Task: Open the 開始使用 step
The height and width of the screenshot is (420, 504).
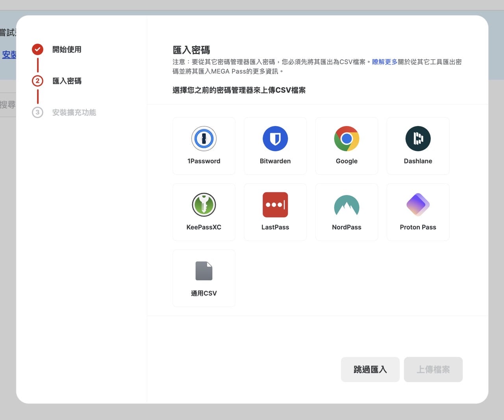Action: pyautogui.click(x=67, y=49)
